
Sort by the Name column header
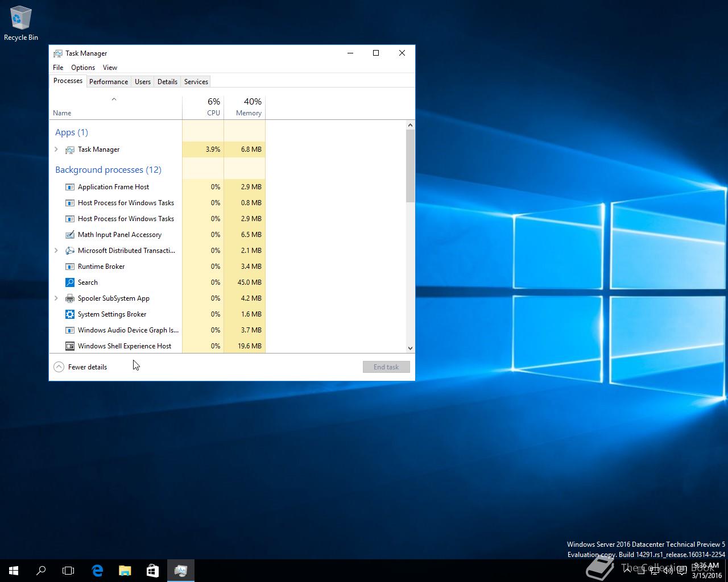tap(115, 107)
